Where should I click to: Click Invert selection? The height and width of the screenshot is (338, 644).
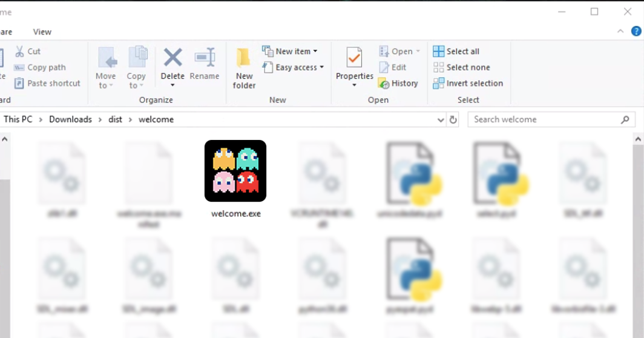click(x=468, y=84)
